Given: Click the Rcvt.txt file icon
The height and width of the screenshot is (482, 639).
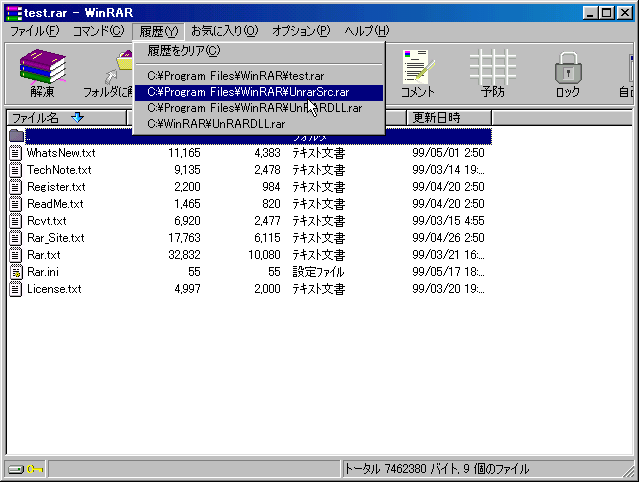Looking at the screenshot, I should pyautogui.click(x=15, y=221).
